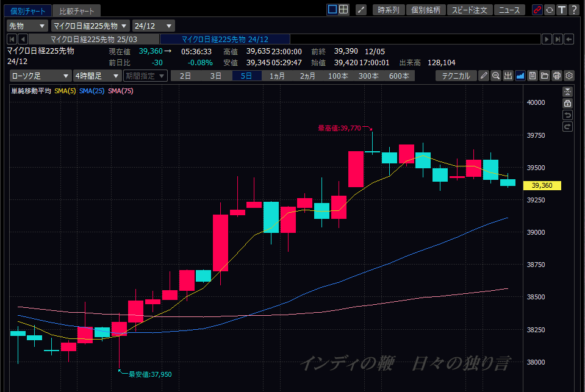Click the yellow SMA(5) legend label
This screenshot has width=585, height=392.
tap(65, 91)
